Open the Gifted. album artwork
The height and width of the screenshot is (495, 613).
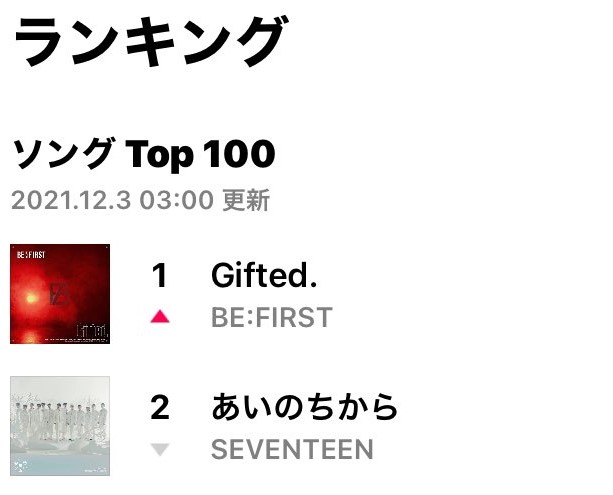pos(60,294)
